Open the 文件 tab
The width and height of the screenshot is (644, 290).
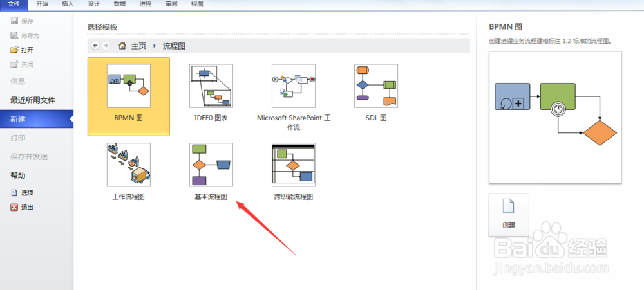(x=14, y=5)
